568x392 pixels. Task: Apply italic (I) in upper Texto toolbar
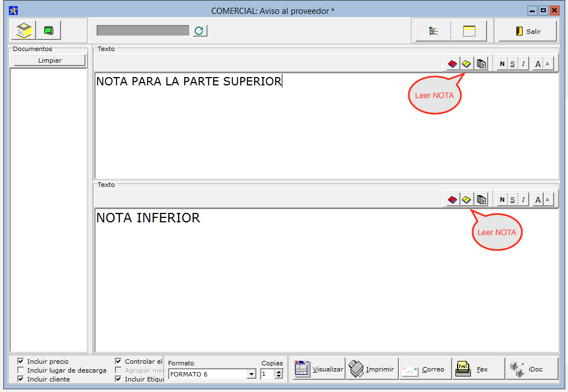[523, 64]
